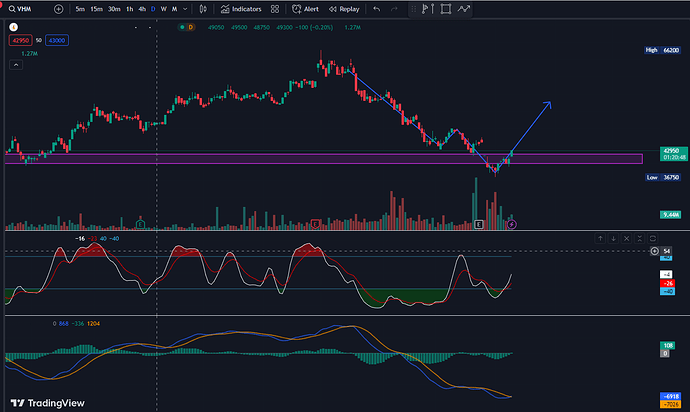Image resolution: width=690 pixels, height=412 pixels.
Task: Select the D daily timeframe
Action: (x=152, y=9)
